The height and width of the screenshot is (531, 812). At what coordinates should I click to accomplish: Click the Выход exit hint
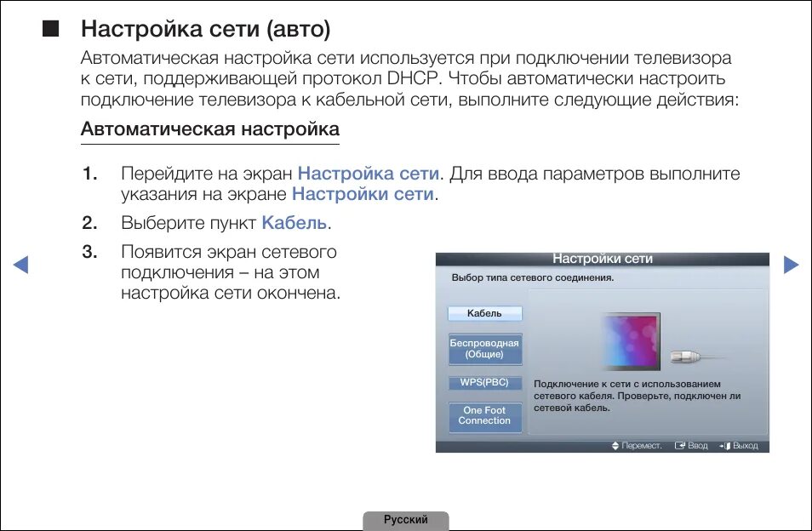tap(739, 446)
